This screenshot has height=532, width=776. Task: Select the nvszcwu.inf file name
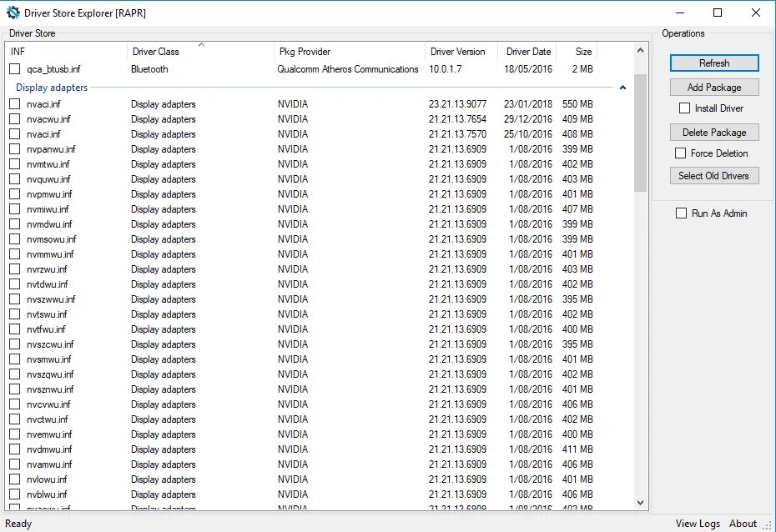[50, 344]
